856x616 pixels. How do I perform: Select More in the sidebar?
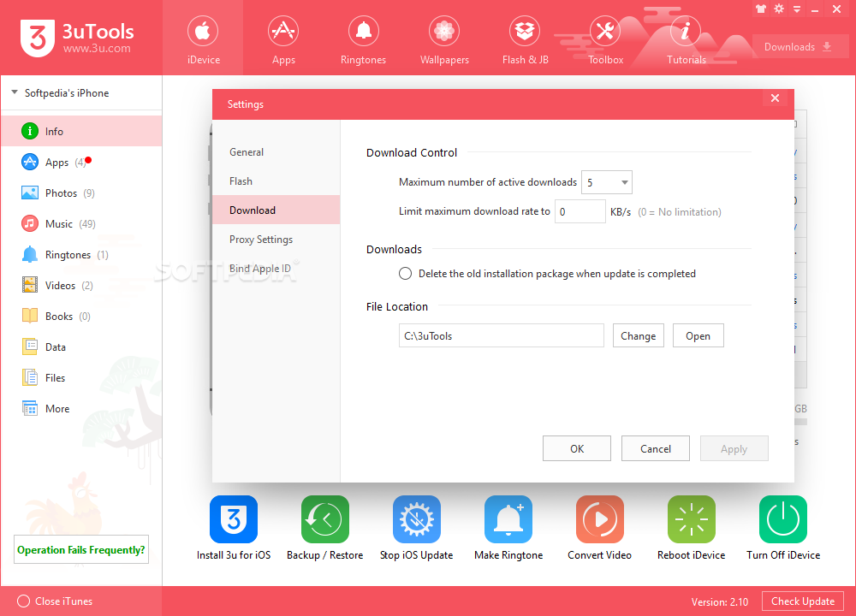tap(81, 409)
